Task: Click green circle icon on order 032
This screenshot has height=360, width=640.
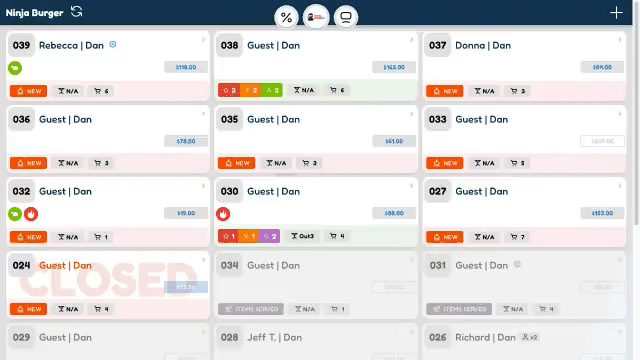Action: tap(15, 214)
